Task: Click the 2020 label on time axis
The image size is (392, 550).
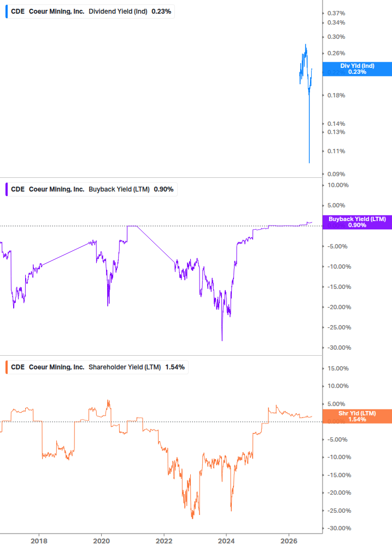Action: tap(101, 541)
